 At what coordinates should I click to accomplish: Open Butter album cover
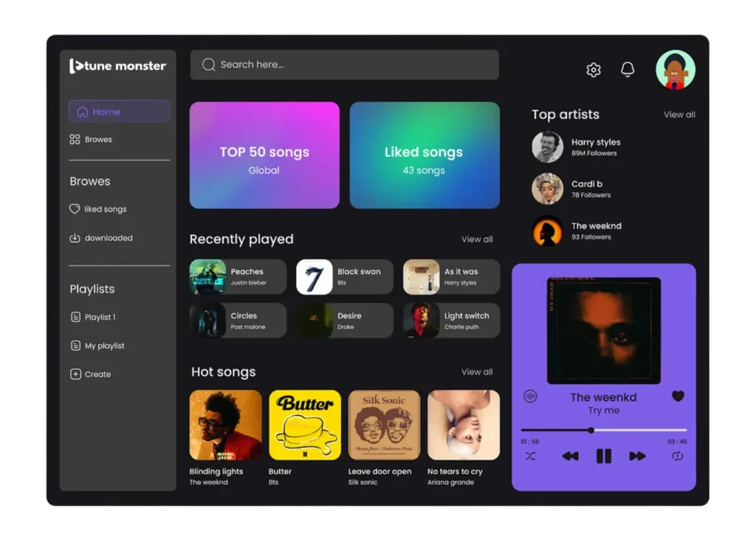305,425
